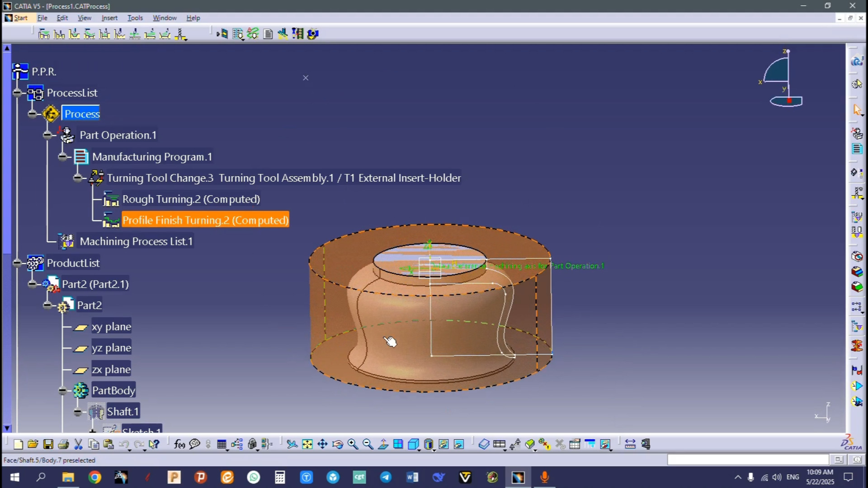The width and height of the screenshot is (868, 488).
Task: Select the Pan view tool
Action: point(322,444)
